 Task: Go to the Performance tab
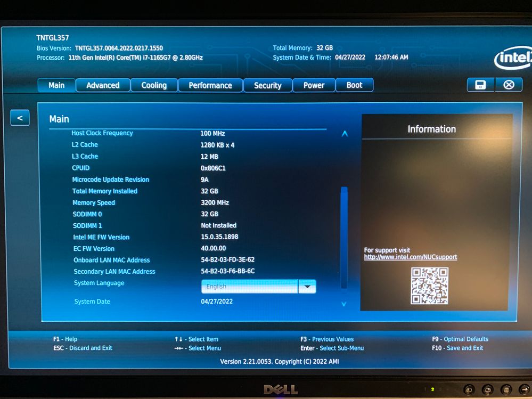click(210, 85)
